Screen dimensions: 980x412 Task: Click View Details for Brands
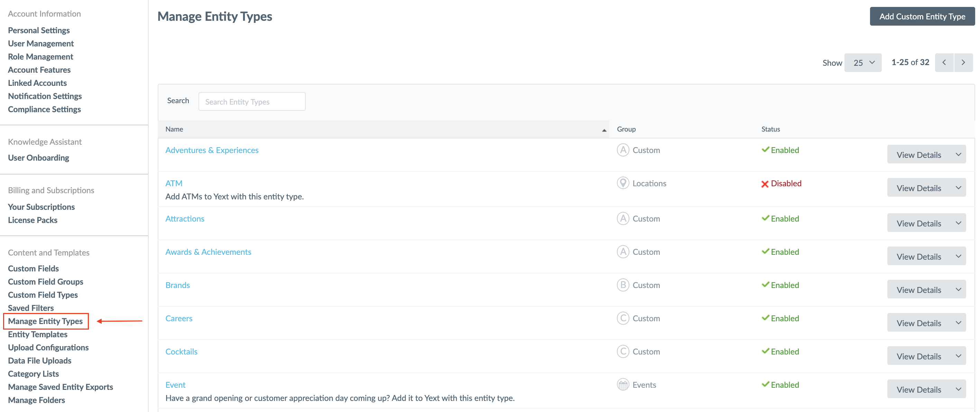click(x=918, y=290)
